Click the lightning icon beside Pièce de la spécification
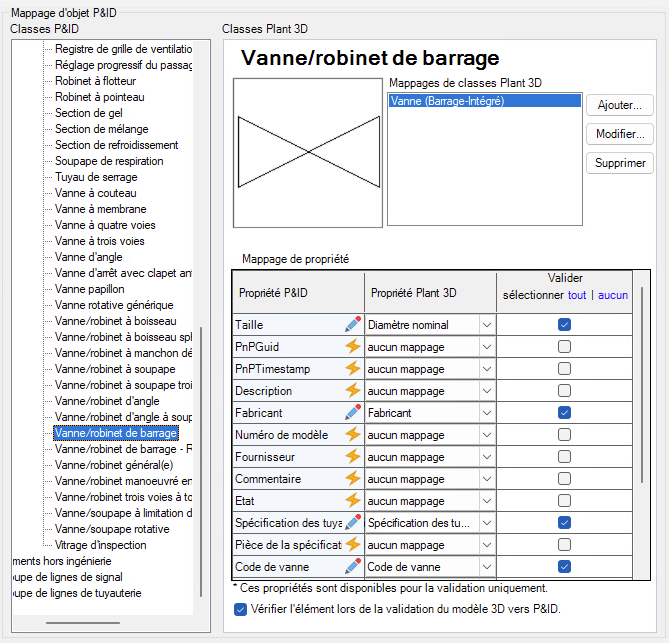The image size is (669, 643). (x=353, y=545)
